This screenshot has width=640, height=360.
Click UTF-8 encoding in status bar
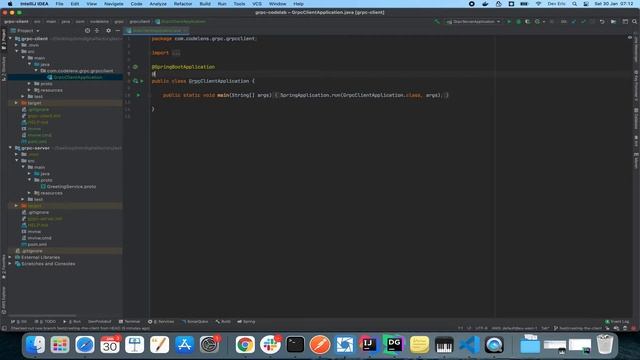tap(481, 328)
